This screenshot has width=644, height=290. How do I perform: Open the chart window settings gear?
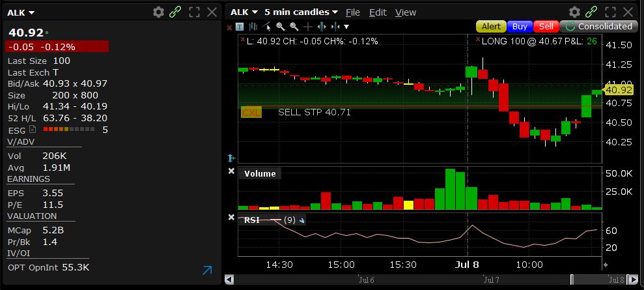pyautogui.click(x=574, y=12)
